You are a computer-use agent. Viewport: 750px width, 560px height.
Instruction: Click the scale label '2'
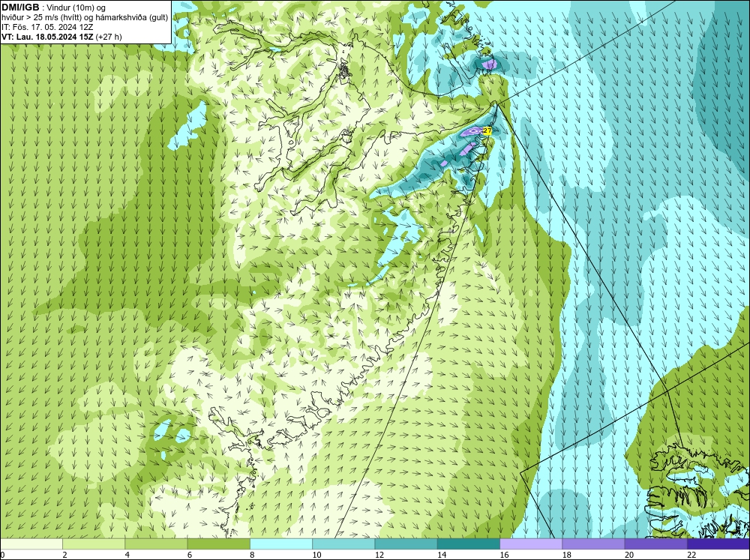64,555
